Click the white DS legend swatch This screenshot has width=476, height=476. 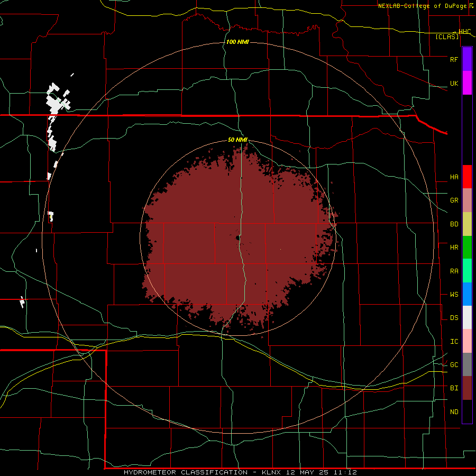coord(467,317)
